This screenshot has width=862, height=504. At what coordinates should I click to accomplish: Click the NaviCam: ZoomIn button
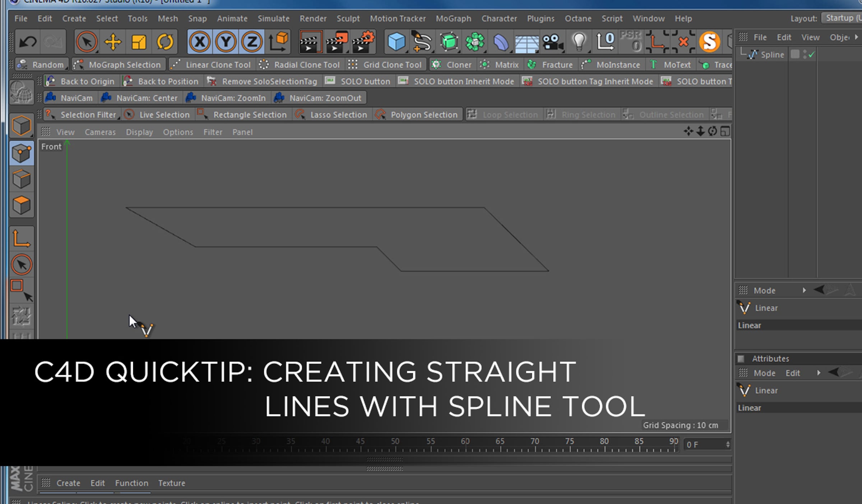pos(226,98)
